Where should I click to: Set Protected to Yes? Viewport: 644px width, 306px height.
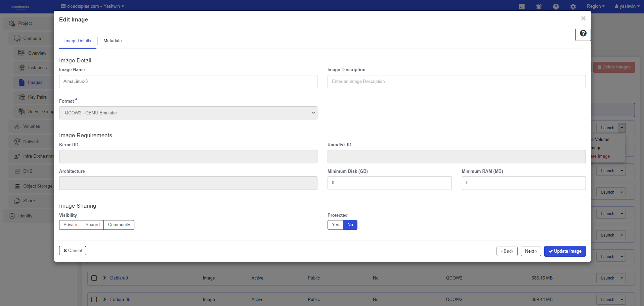pos(335,225)
